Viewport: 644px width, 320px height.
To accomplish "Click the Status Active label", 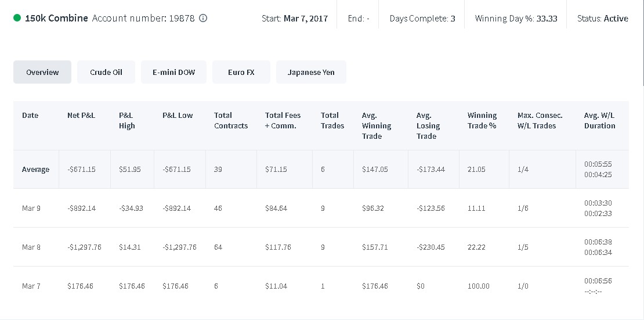I will coord(603,18).
